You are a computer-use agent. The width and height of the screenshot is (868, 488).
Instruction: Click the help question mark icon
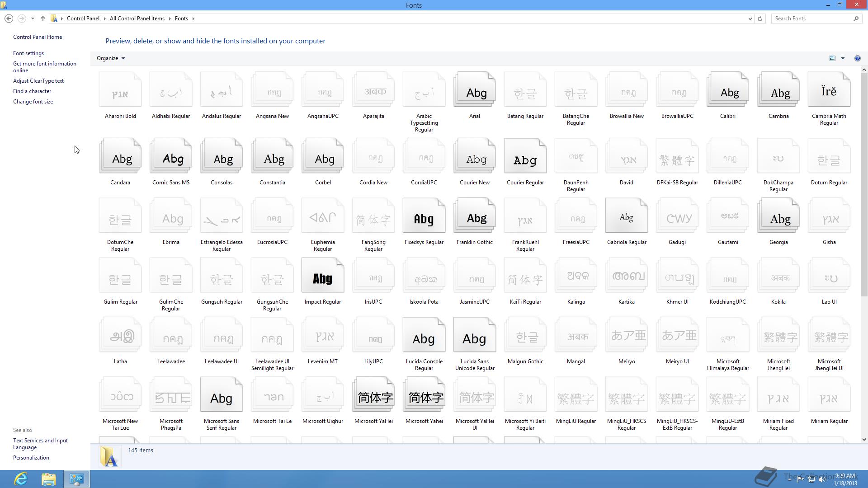[x=857, y=58]
